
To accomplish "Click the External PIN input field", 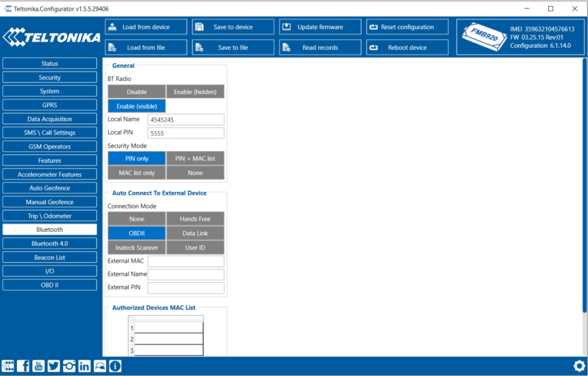I will [x=186, y=287].
